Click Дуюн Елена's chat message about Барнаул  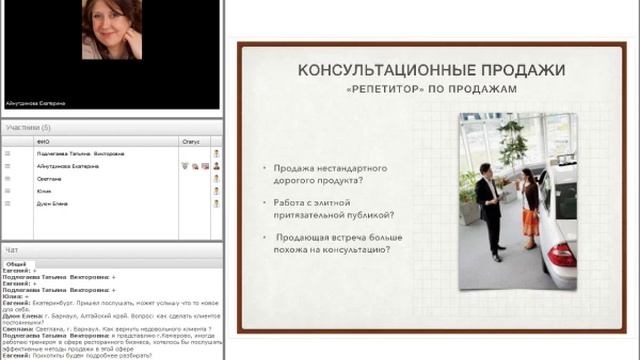point(111,319)
